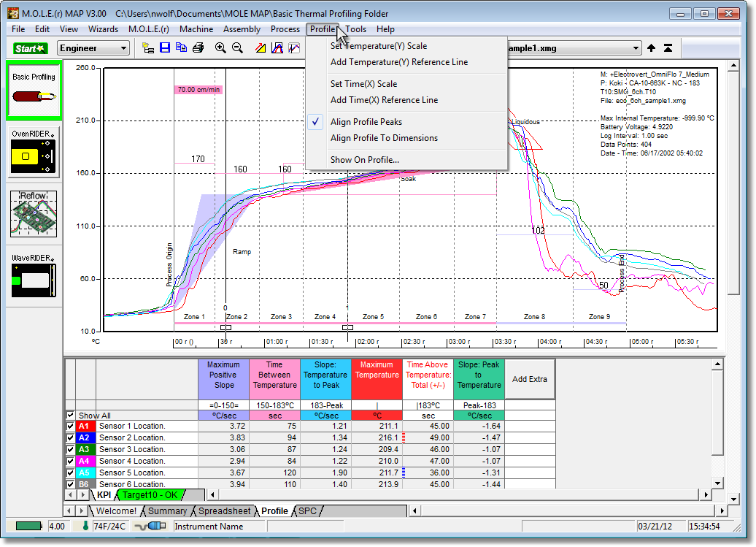Open the Process menu

coord(285,29)
